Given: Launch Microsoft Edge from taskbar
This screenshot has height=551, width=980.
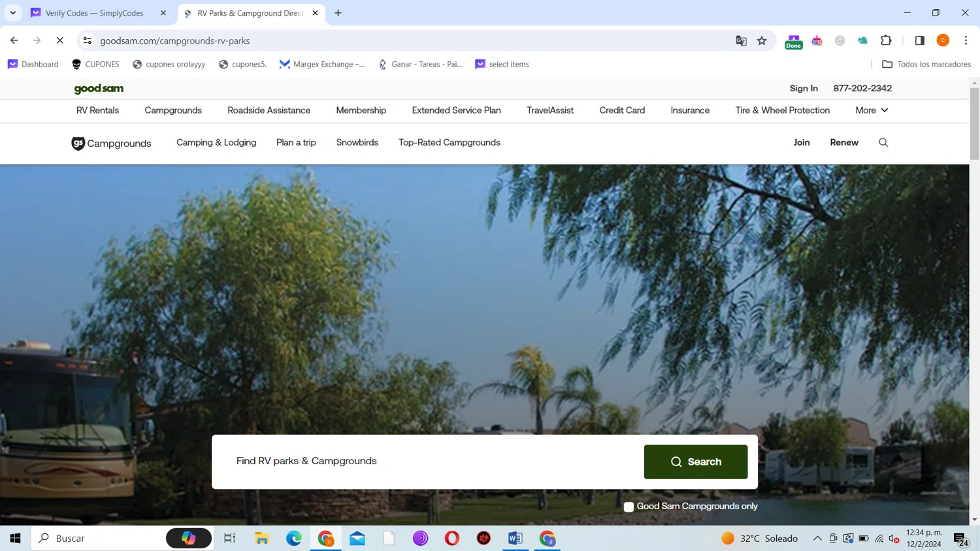Looking at the screenshot, I should click(x=294, y=538).
